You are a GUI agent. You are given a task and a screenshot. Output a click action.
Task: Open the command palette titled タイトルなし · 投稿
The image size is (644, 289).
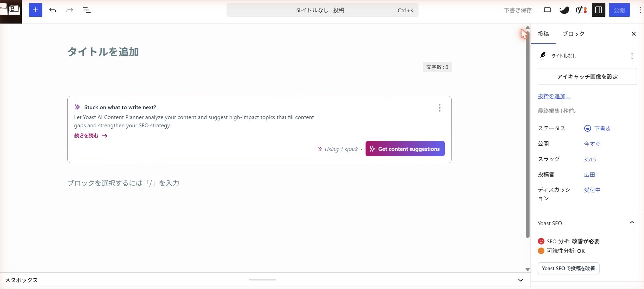pyautogui.click(x=322, y=10)
